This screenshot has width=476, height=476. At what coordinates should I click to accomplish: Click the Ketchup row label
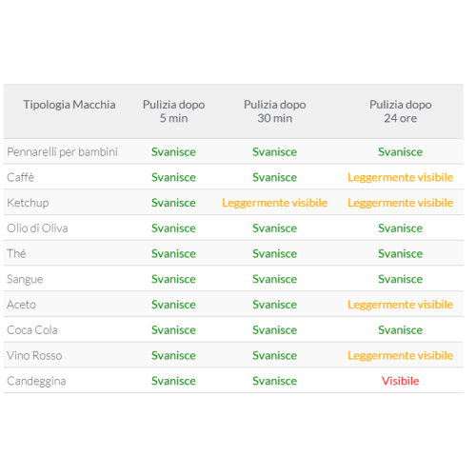[x=28, y=203]
